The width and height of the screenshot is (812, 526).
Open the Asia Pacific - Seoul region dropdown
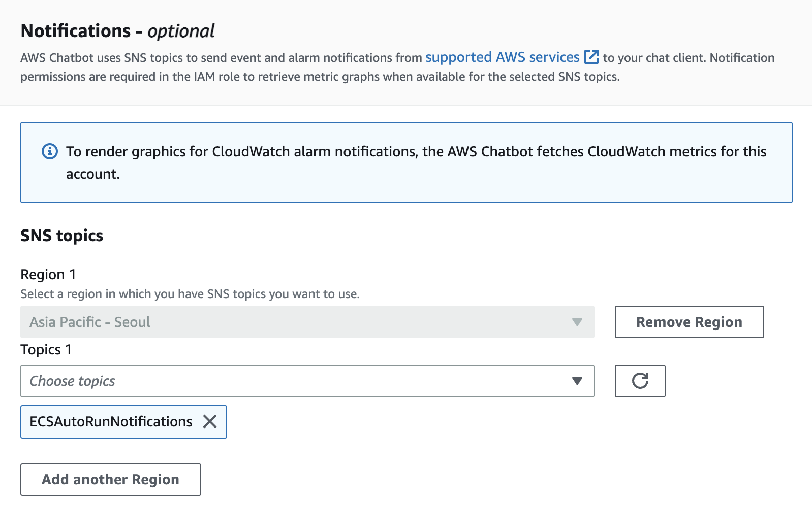[x=307, y=322]
